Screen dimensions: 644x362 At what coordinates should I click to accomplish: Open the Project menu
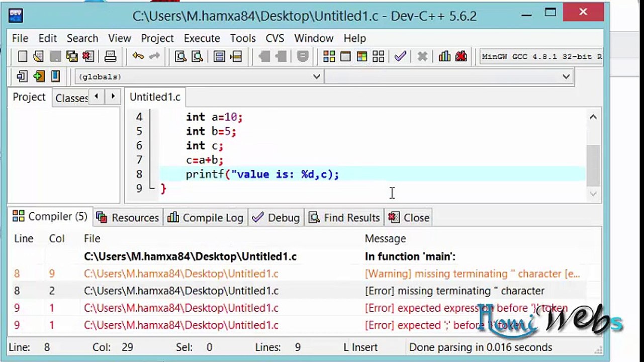coord(157,38)
